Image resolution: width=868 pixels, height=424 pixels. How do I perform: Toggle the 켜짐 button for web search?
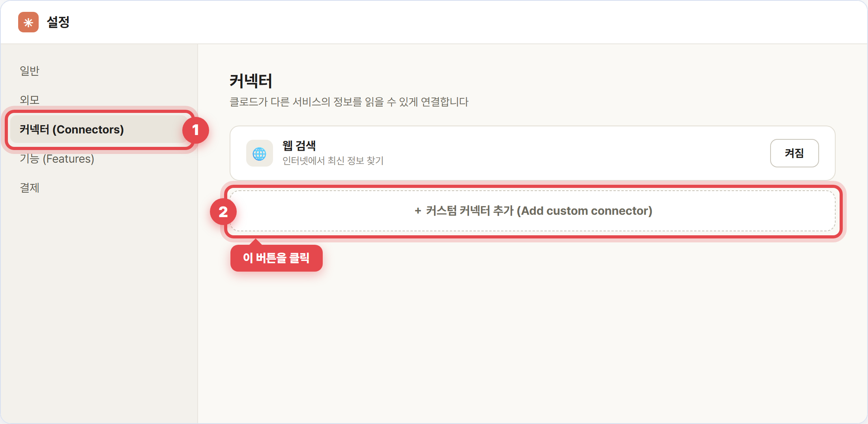click(794, 153)
